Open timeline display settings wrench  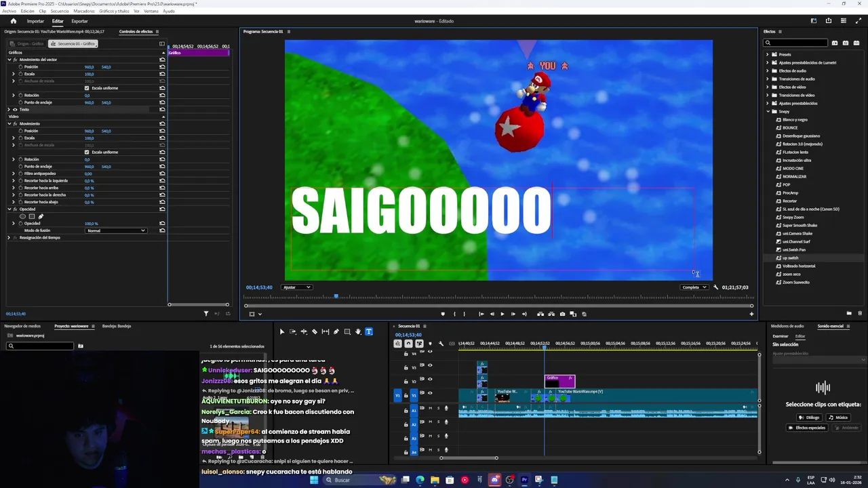[441, 344]
